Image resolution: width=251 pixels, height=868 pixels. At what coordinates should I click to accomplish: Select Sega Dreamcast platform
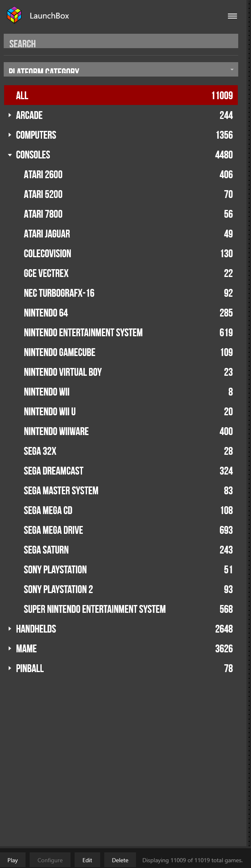[121, 471]
